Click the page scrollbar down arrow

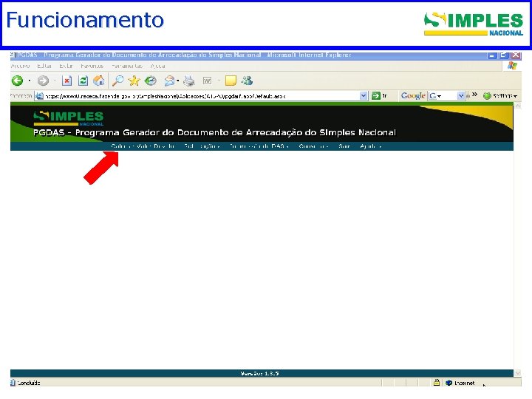click(x=517, y=373)
